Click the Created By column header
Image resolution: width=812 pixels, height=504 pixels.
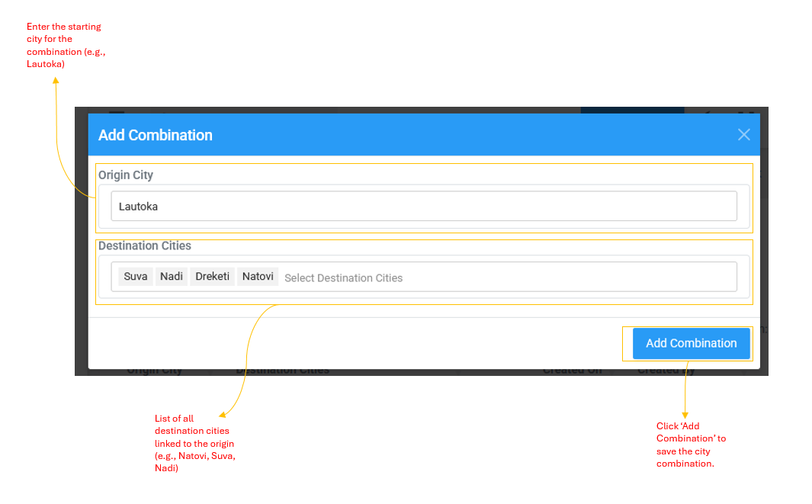pos(666,371)
